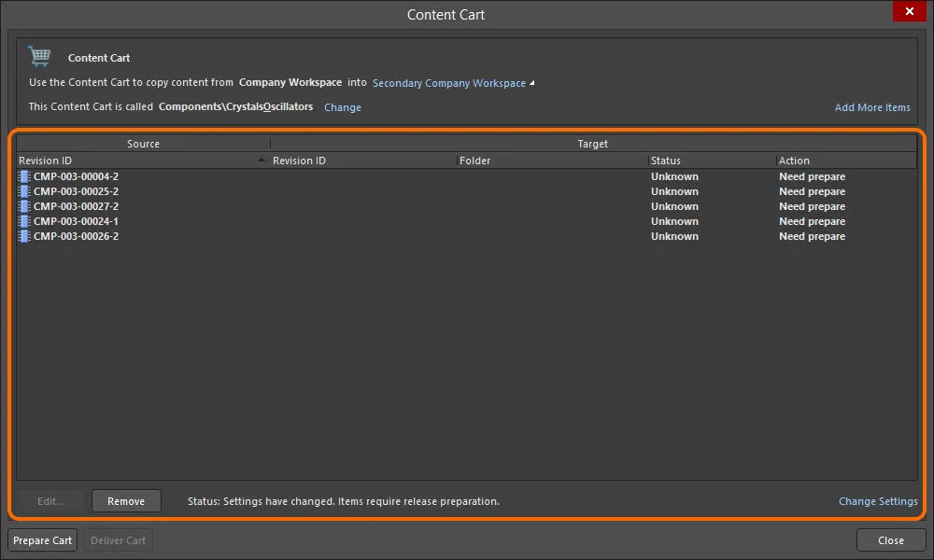
Task: Open the Change Settings link
Action: click(x=878, y=501)
